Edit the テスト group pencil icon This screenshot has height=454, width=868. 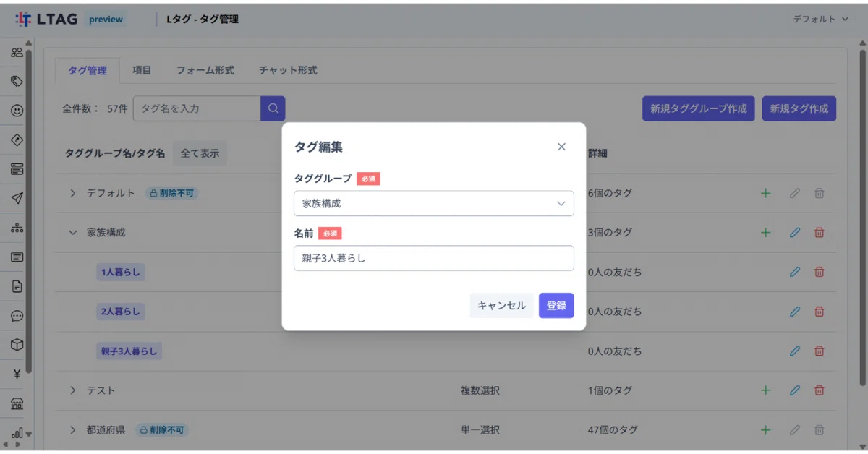point(795,390)
